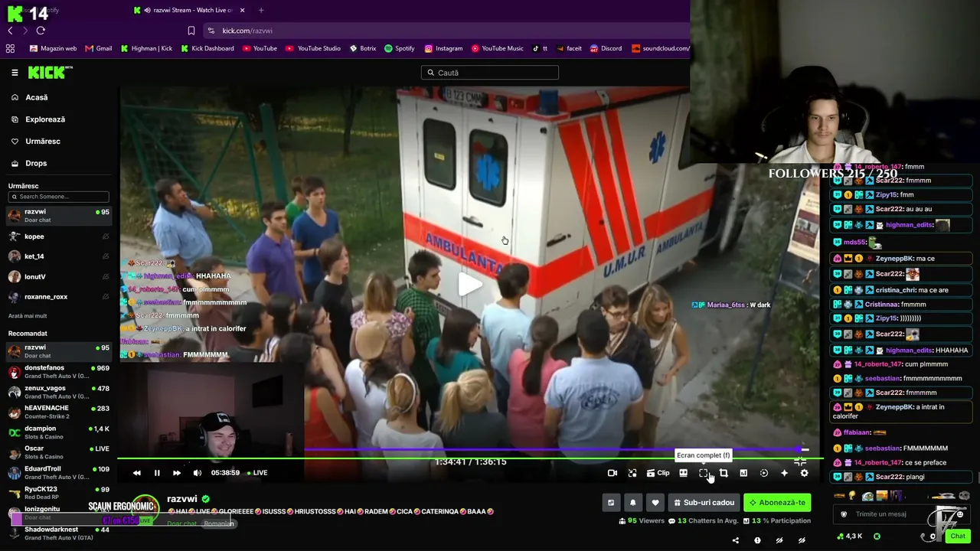Image resolution: width=980 pixels, height=551 pixels.
Task: Open donstefanos recommended channel
Action: click(59, 372)
